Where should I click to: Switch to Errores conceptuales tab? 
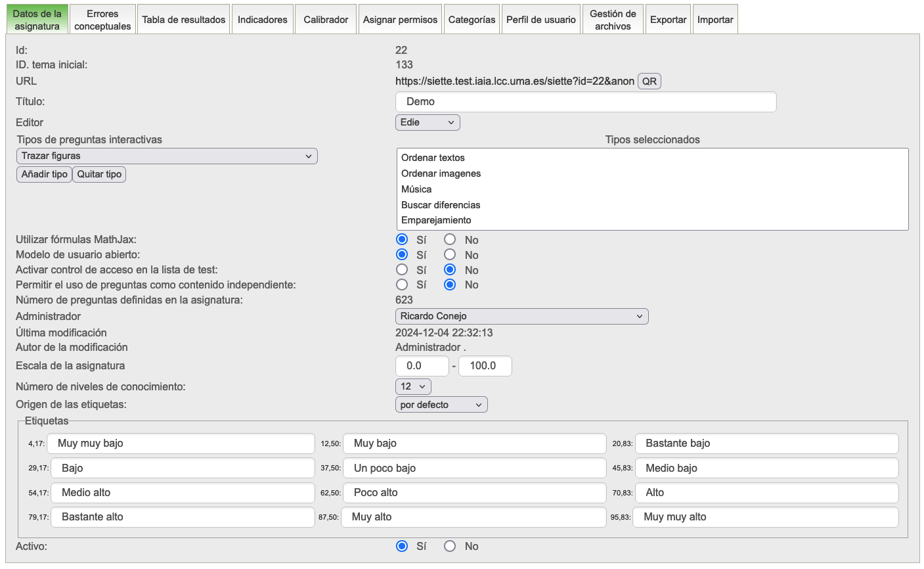pos(102,20)
